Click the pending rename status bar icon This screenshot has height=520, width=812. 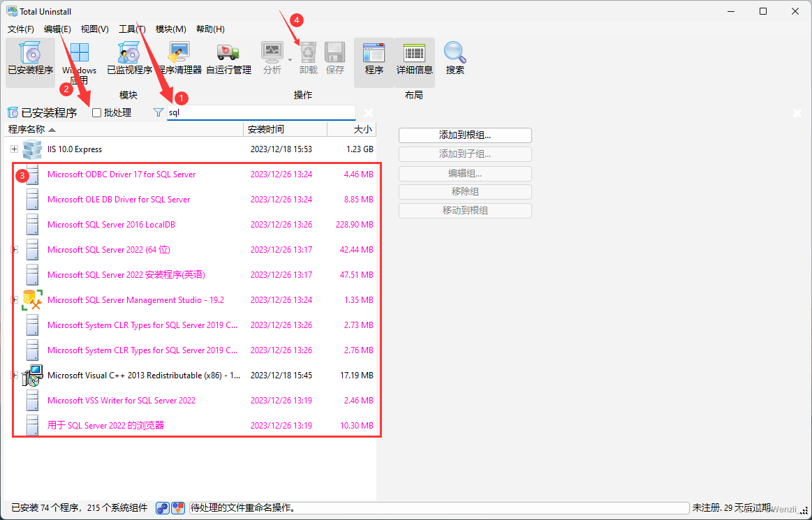[178, 508]
